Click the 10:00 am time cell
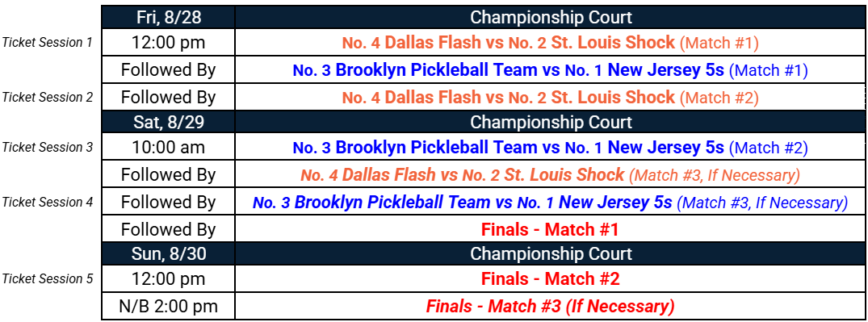Viewport: 868px width, 322px height. coord(168,148)
